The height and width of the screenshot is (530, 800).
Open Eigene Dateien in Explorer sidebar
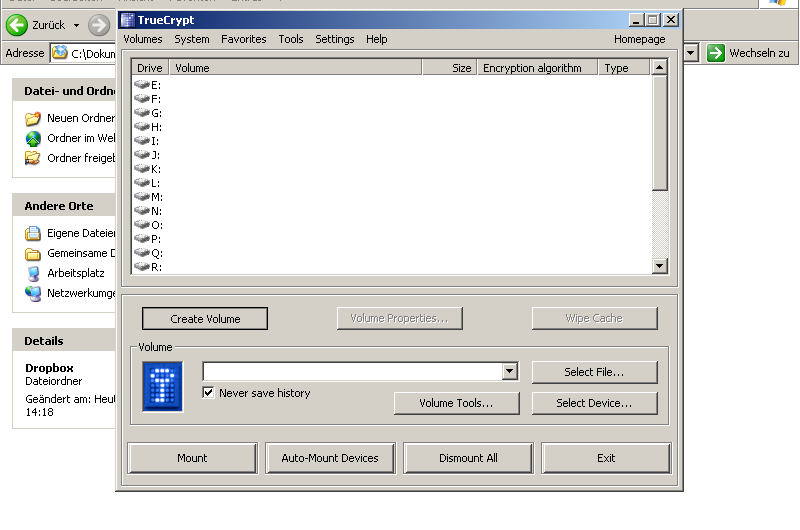click(x=70, y=233)
